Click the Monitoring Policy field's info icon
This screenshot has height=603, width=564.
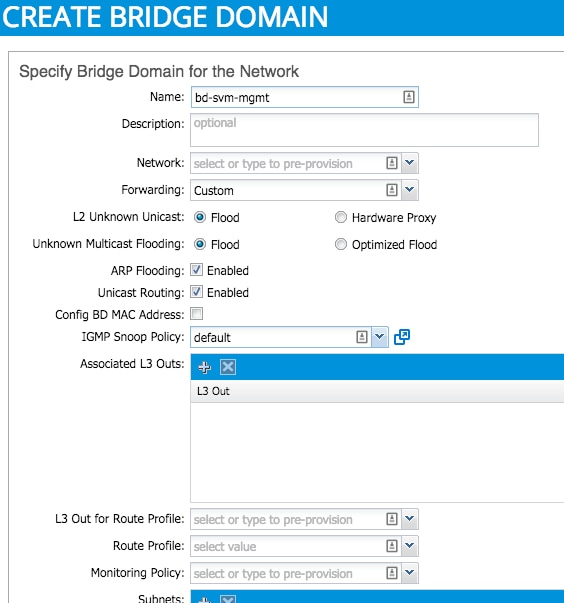391,573
